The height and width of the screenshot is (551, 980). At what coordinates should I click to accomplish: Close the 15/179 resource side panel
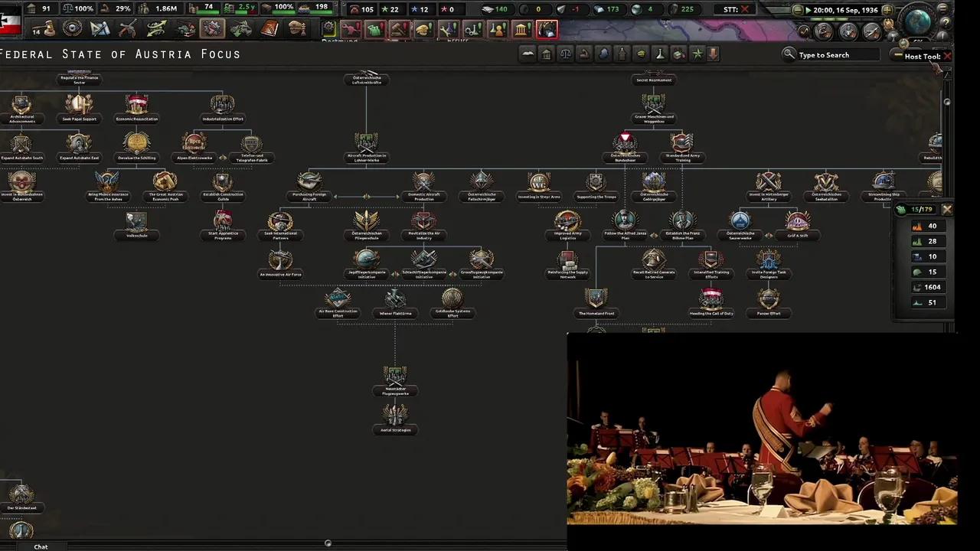click(x=947, y=210)
